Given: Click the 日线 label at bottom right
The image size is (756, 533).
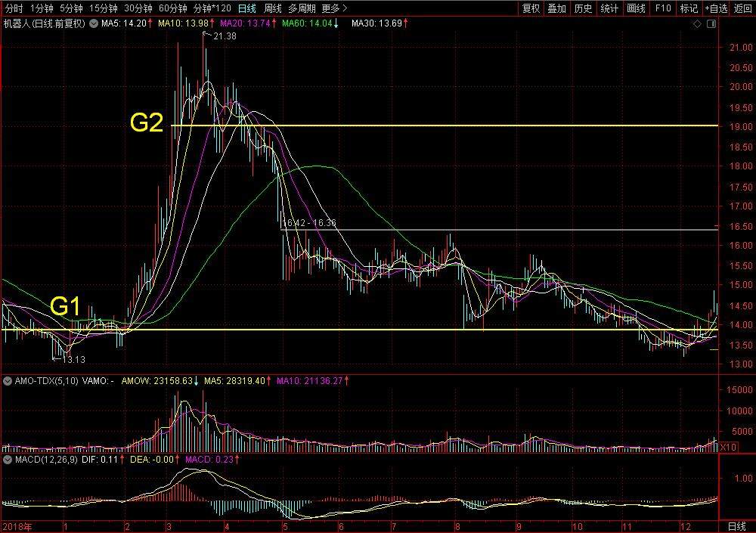Looking at the screenshot, I should coord(736,526).
